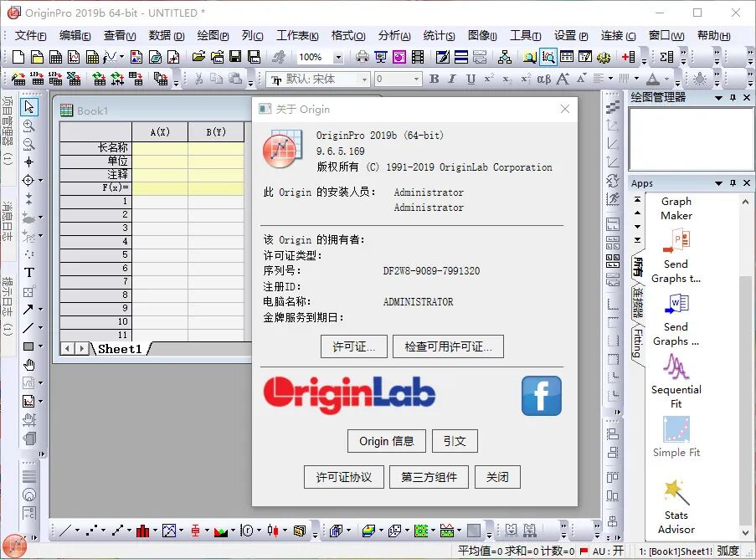Expand the font color dropdown arrow
Image resolution: width=756 pixels, height=559 pixels.
666,79
